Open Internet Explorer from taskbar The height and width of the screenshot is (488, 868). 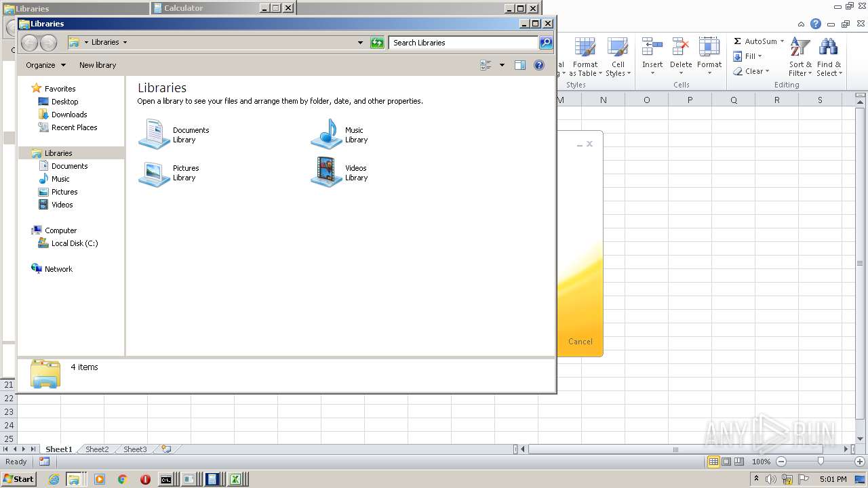54,479
